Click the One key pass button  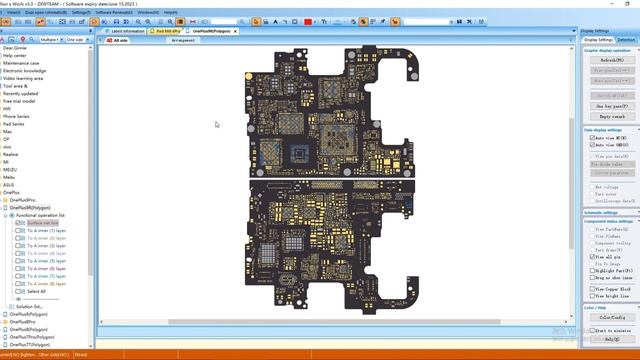(x=612, y=106)
